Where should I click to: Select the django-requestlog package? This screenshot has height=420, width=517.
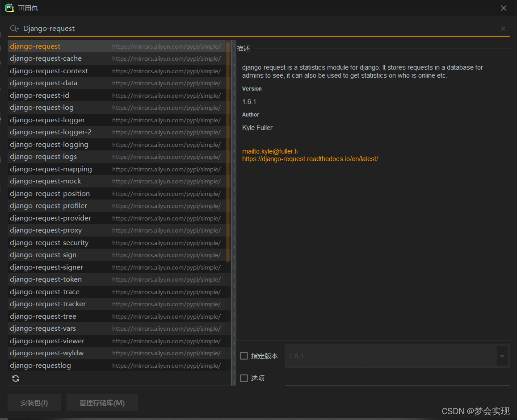tap(41, 366)
